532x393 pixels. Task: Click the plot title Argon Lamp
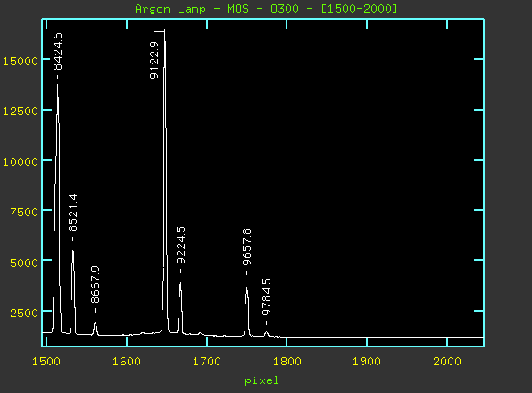[x=170, y=8]
